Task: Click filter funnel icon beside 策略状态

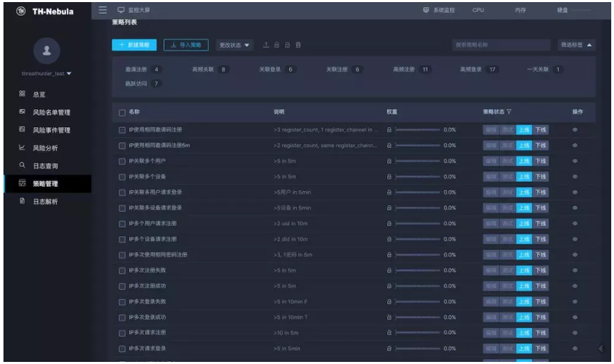Action: (x=508, y=112)
